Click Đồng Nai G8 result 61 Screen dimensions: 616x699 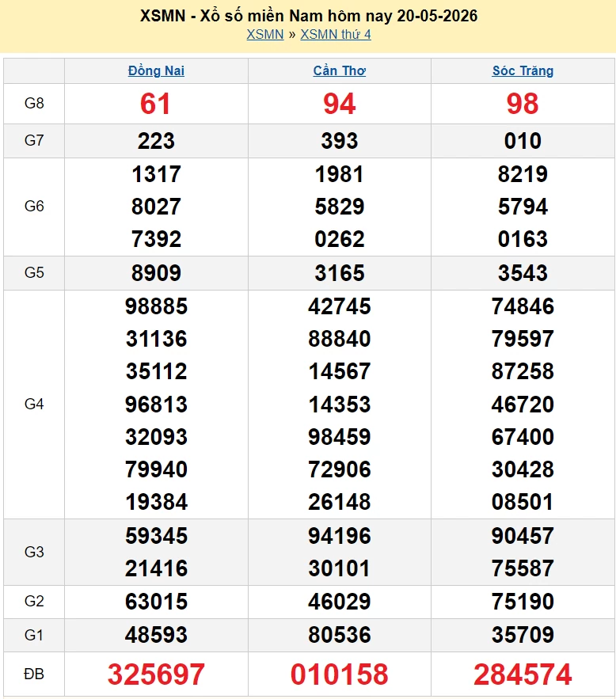(x=155, y=104)
